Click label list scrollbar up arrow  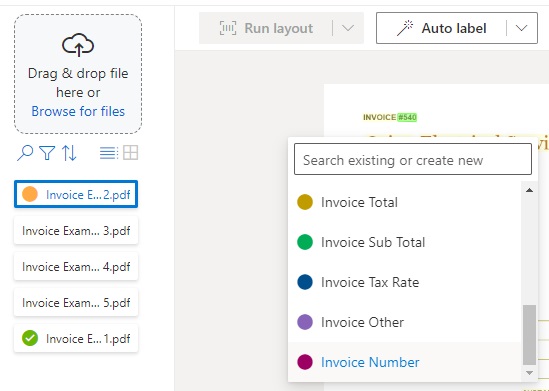point(529,190)
